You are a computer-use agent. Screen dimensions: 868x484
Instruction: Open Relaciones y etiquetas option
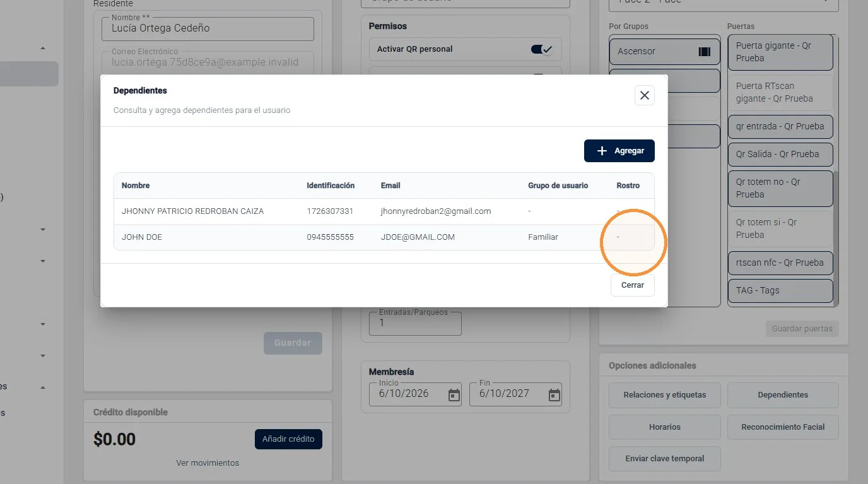(664, 395)
